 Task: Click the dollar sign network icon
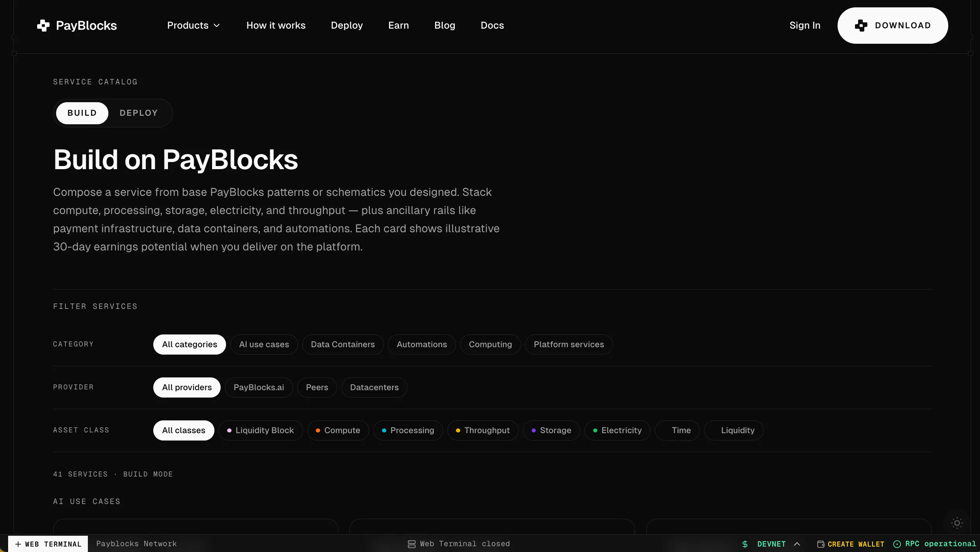pyautogui.click(x=745, y=544)
